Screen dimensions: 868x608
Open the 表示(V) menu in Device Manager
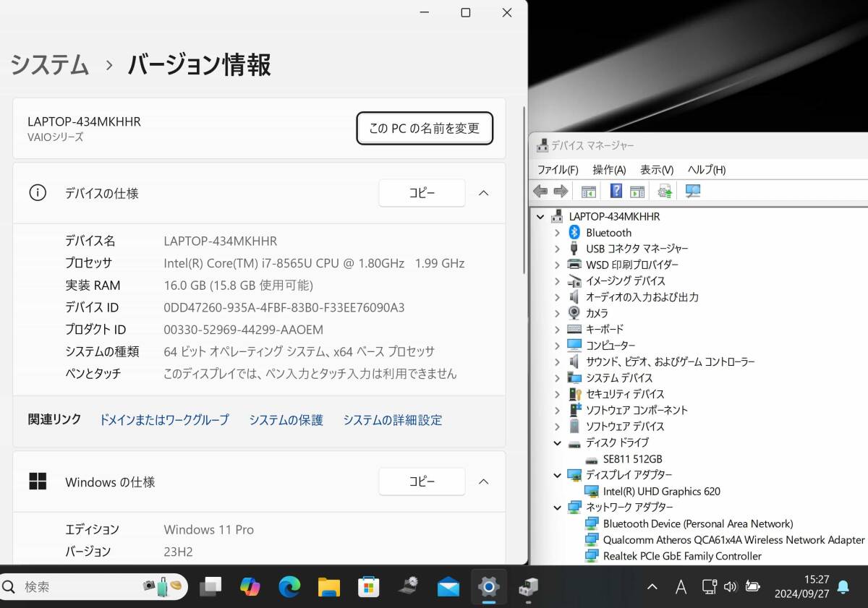coord(657,169)
